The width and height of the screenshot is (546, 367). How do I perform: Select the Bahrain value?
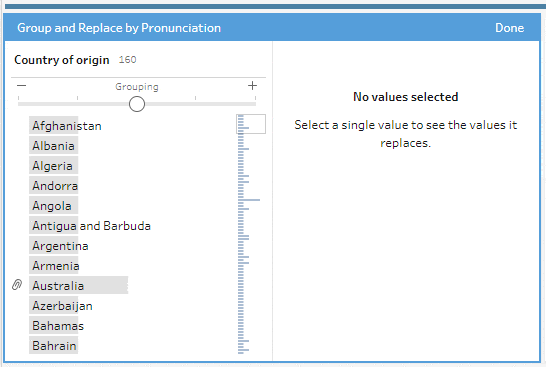point(54,346)
